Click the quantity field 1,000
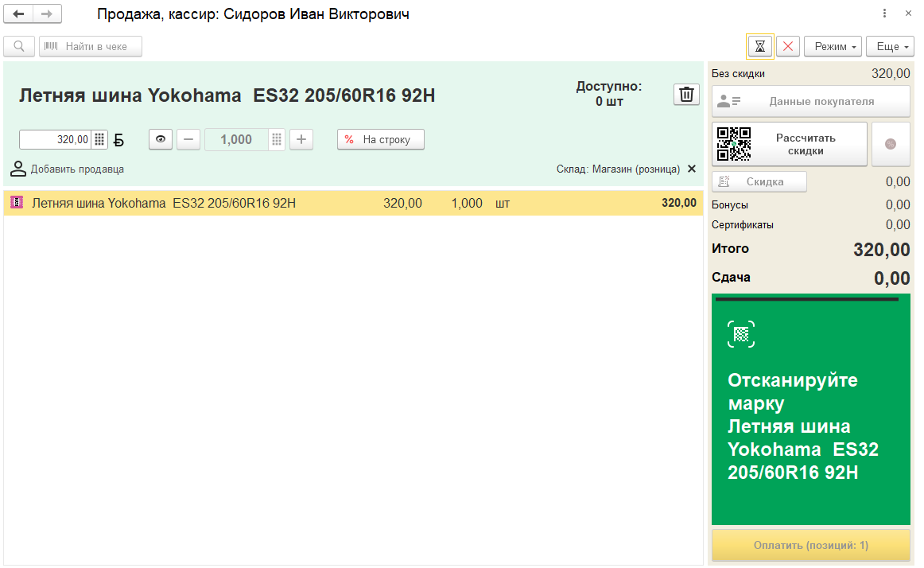924x568 pixels. coord(236,140)
